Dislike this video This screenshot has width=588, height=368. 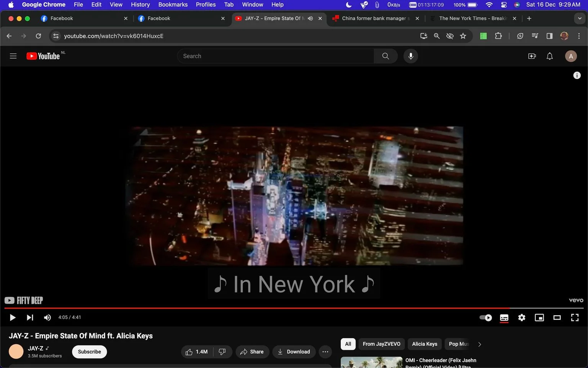coord(222,352)
